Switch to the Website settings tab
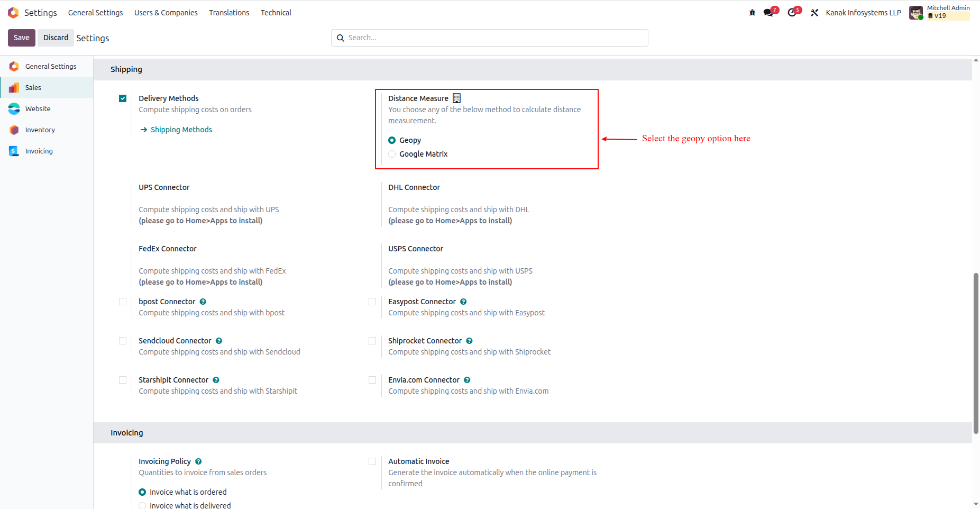This screenshot has height=509, width=980. 38,108
